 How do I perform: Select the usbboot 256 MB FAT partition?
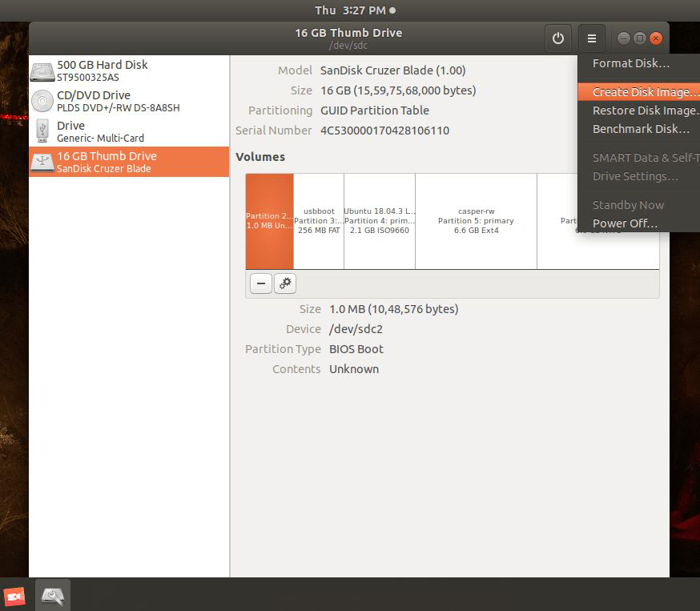click(319, 221)
